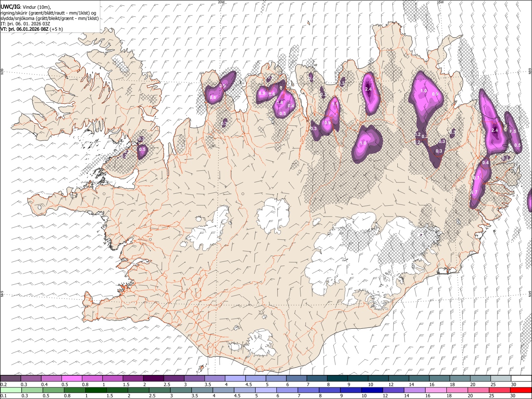Click the '1.8' snowfall value on map

[280, 103]
